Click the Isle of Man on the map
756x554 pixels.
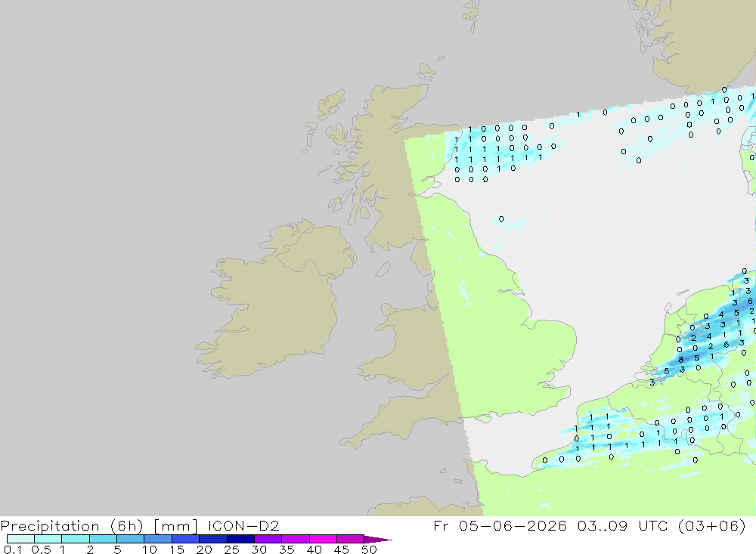(383, 269)
